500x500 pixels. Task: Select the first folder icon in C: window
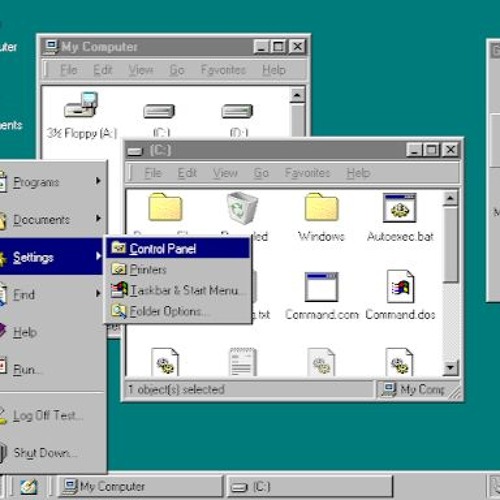pyautogui.click(x=165, y=207)
